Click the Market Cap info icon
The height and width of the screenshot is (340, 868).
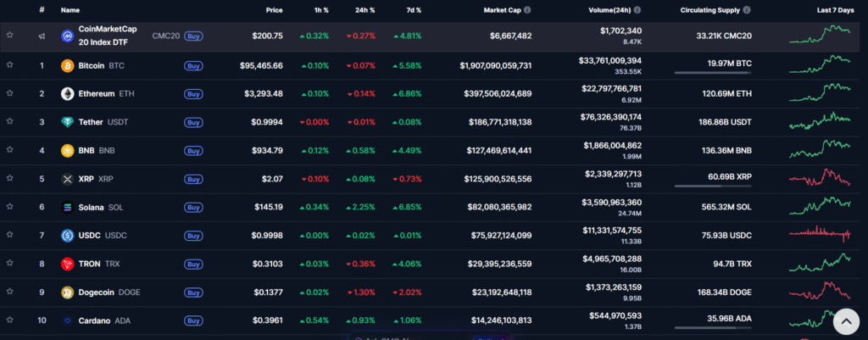(527, 10)
